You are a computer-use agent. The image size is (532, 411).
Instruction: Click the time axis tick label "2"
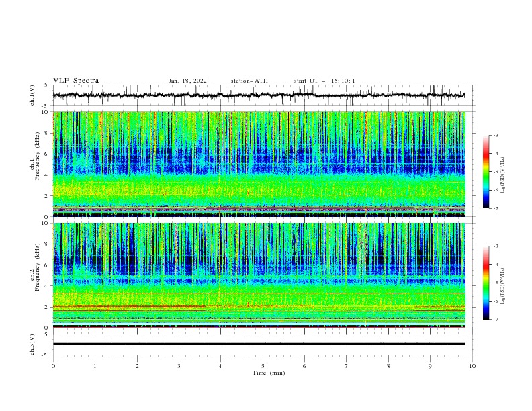pos(137,366)
